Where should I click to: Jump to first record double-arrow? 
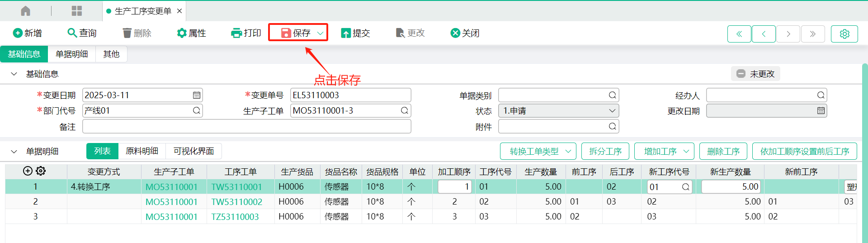(739, 34)
